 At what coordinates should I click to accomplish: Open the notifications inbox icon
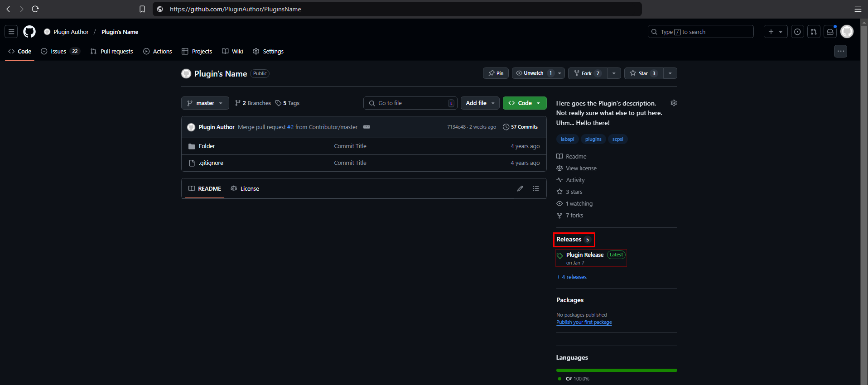tap(830, 32)
